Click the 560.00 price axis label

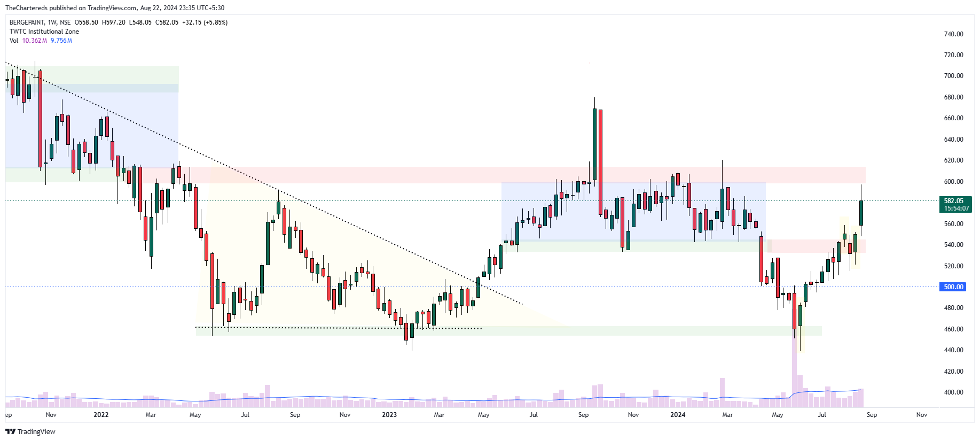point(953,224)
